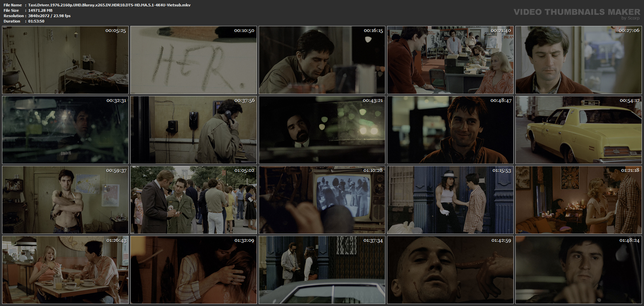
Task: Click the duration value 01:53:50
Action: (36, 21)
